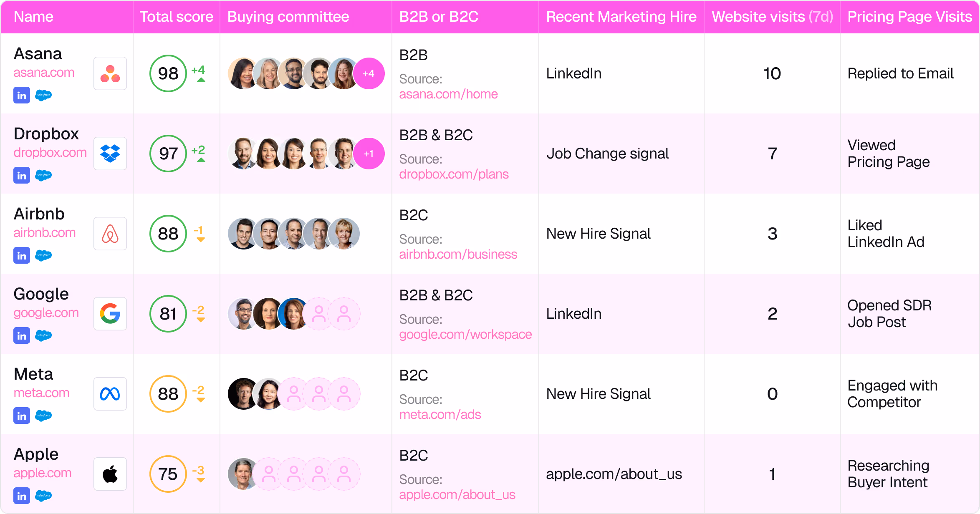Click the Meta logo icon
Viewport: 980px width, 514px height.
point(110,393)
